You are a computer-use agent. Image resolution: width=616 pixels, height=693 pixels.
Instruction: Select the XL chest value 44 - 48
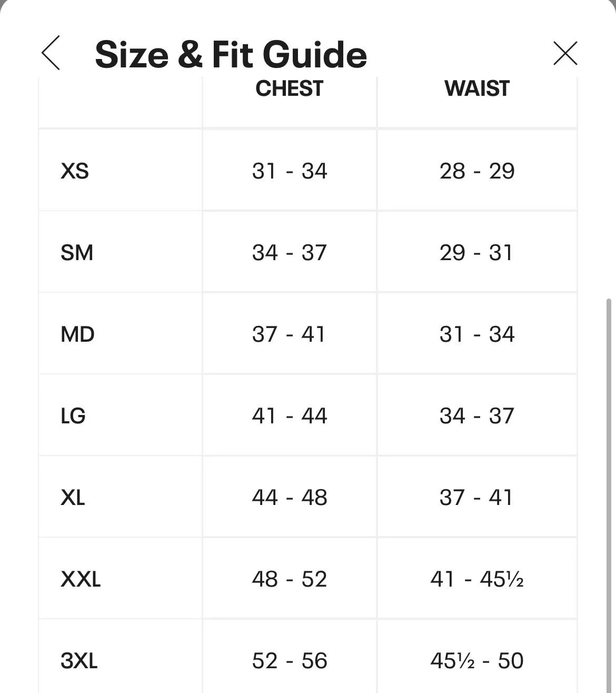pyautogui.click(x=290, y=498)
